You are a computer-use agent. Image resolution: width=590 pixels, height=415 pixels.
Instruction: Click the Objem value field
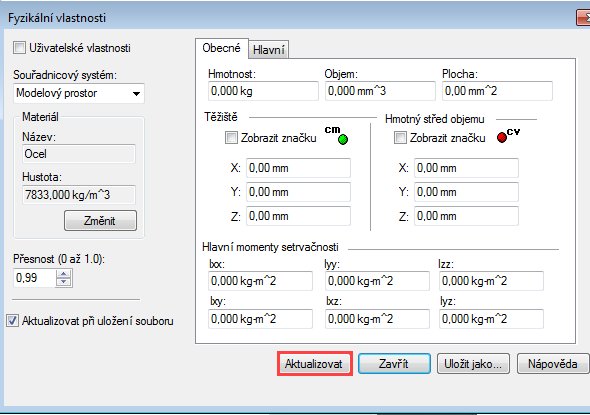tap(380, 91)
